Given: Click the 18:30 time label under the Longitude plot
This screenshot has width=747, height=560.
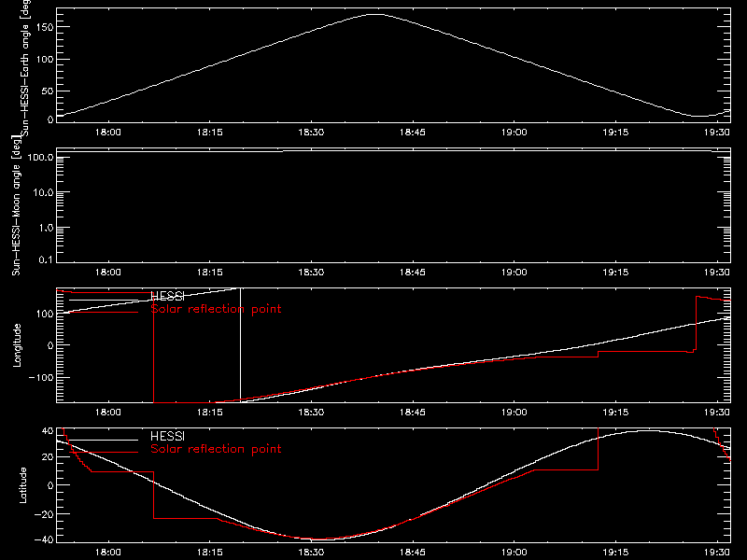Looking at the screenshot, I should (311, 413).
